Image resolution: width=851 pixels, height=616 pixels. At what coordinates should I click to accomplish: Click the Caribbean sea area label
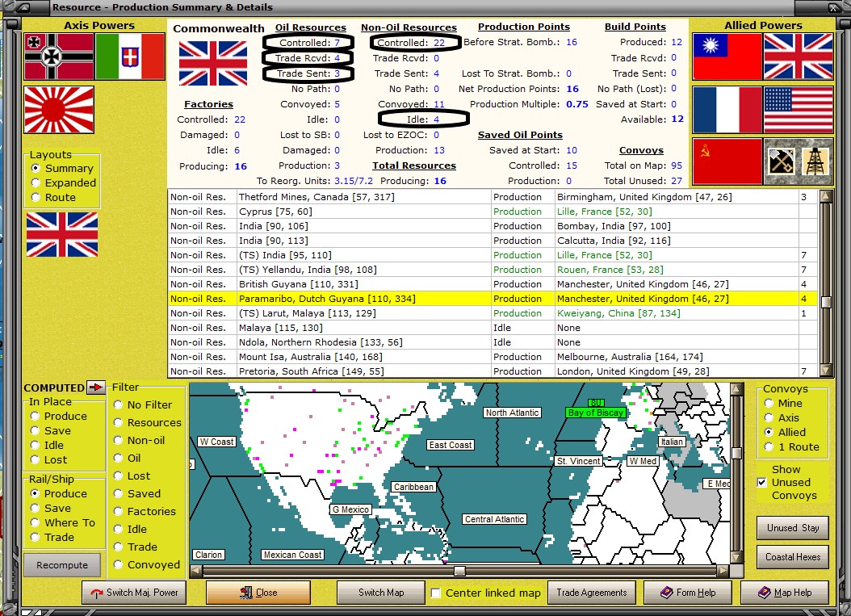click(413, 487)
